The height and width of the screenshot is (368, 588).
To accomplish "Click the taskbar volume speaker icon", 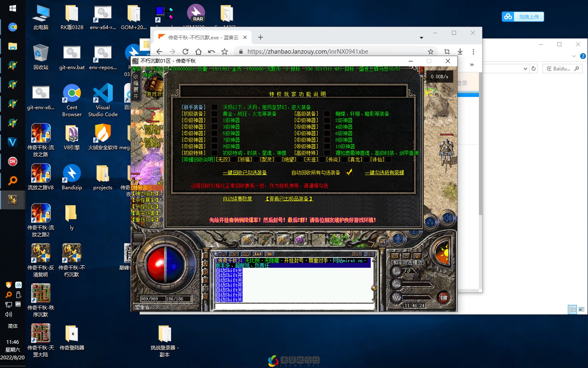I will point(9,314).
